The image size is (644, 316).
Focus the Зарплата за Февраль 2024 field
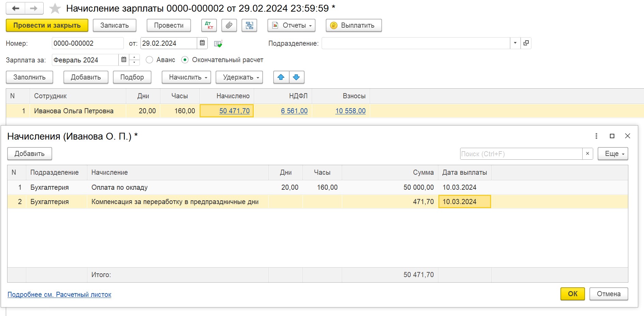tap(85, 60)
